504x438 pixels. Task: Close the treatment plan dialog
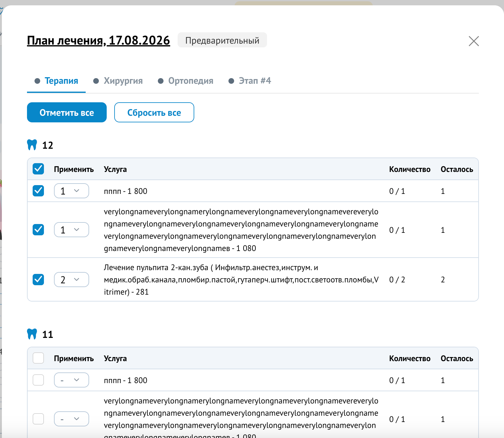pos(474,41)
